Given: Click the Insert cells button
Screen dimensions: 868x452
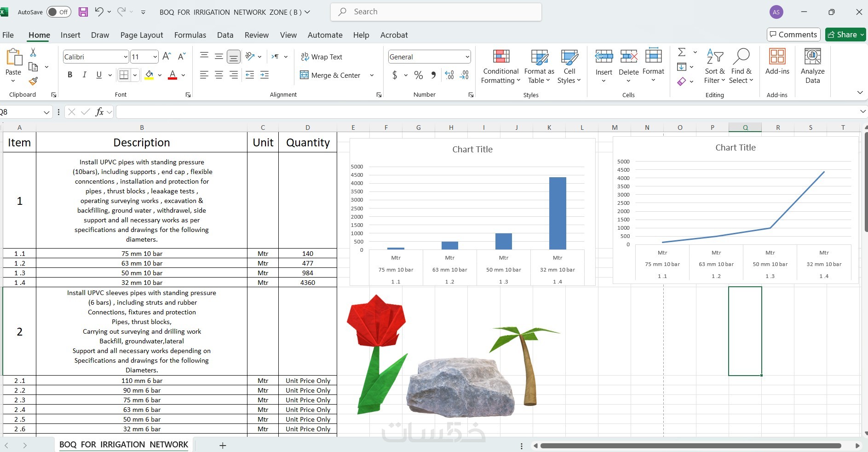Looking at the screenshot, I should 604,66.
